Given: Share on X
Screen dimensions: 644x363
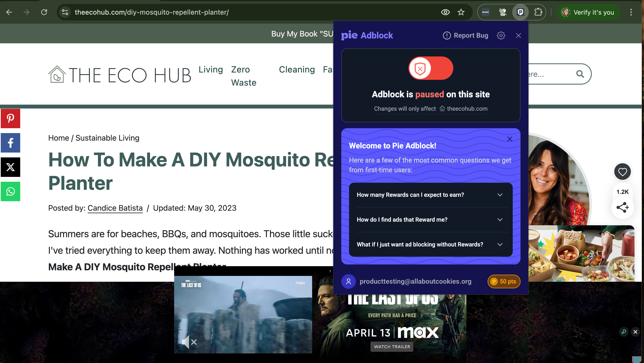Looking at the screenshot, I should coord(10,167).
